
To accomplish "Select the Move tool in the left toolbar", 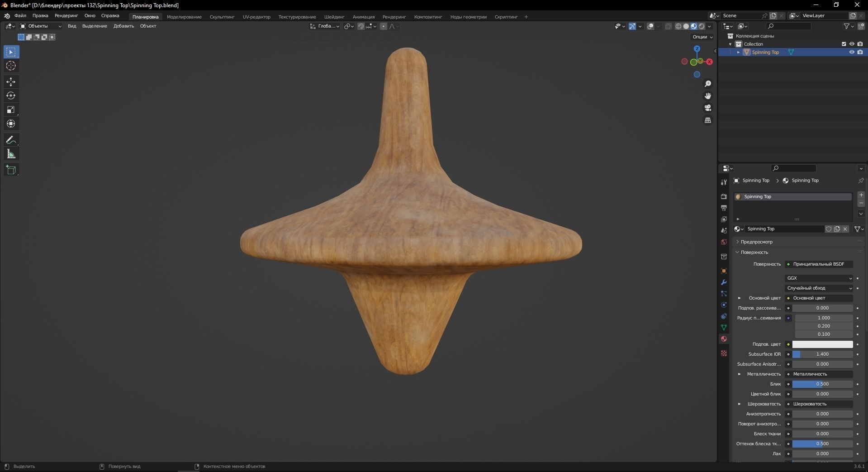I will (x=10, y=82).
